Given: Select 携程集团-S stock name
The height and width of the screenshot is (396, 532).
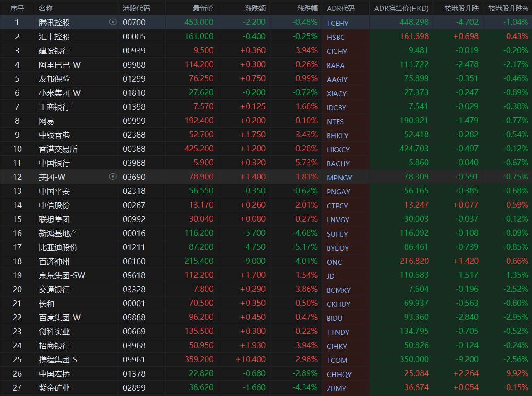Looking at the screenshot, I should (58, 360).
